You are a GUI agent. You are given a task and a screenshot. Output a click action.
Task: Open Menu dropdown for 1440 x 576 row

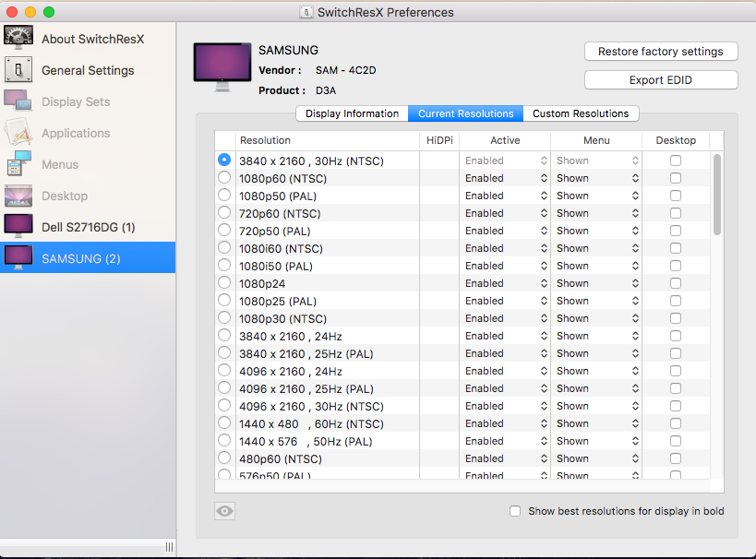tap(597, 441)
